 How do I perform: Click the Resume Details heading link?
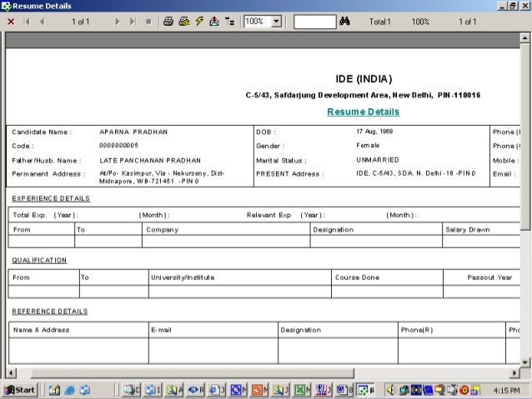tap(364, 112)
